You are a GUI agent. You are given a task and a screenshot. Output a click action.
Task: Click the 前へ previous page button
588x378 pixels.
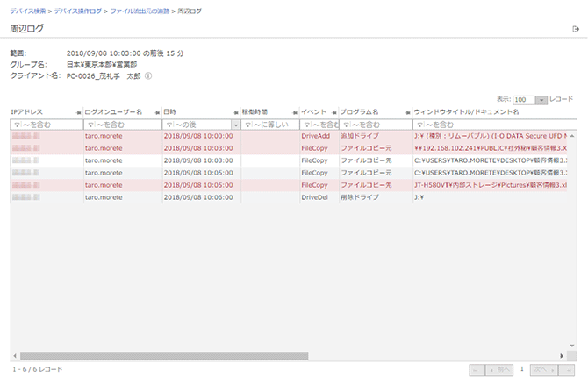pyautogui.click(x=499, y=370)
